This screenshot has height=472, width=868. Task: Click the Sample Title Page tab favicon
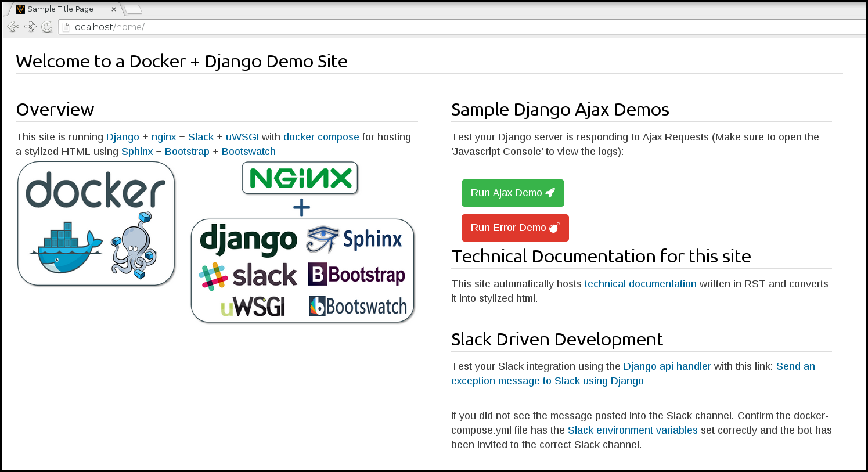pyautogui.click(x=20, y=9)
